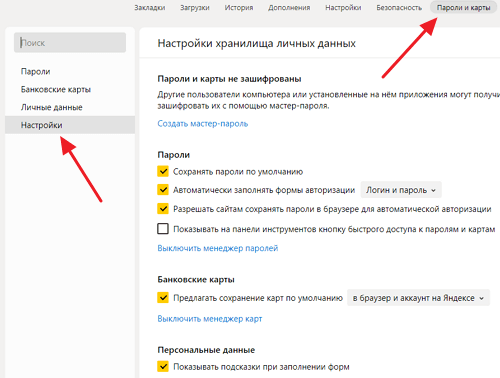This screenshot has height=378, width=500.
Task: Select the Пароли и карты tab
Action: click(463, 7)
